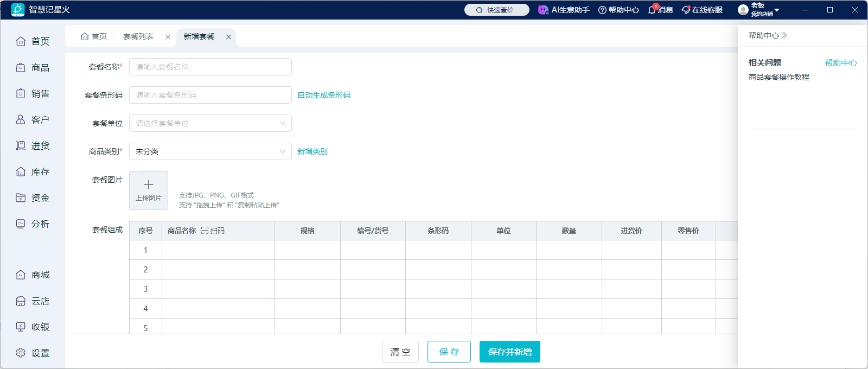
Task: Open the 分析 sidebar section
Action: pyautogui.click(x=33, y=224)
